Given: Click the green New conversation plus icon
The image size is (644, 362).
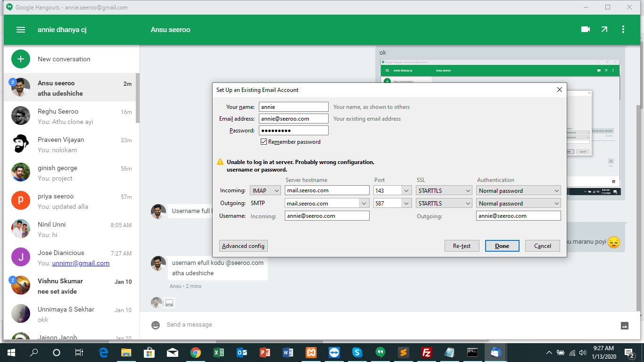Looking at the screenshot, I should (21, 59).
